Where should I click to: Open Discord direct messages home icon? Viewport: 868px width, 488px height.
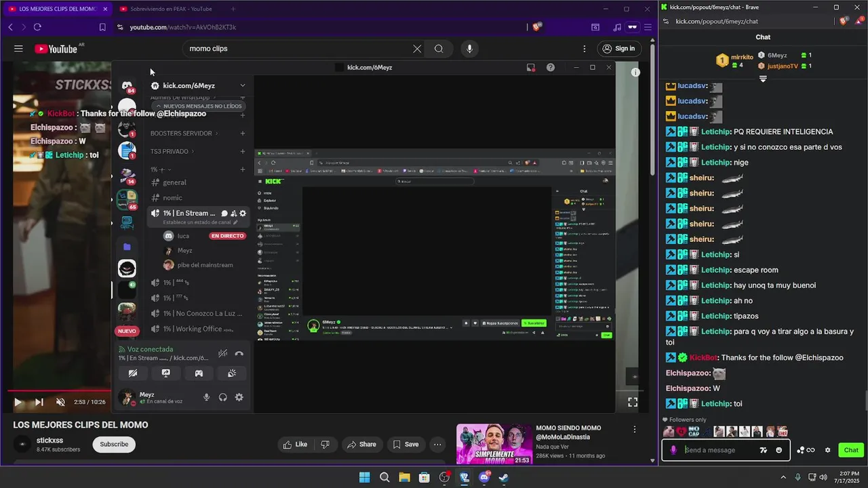tap(127, 86)
